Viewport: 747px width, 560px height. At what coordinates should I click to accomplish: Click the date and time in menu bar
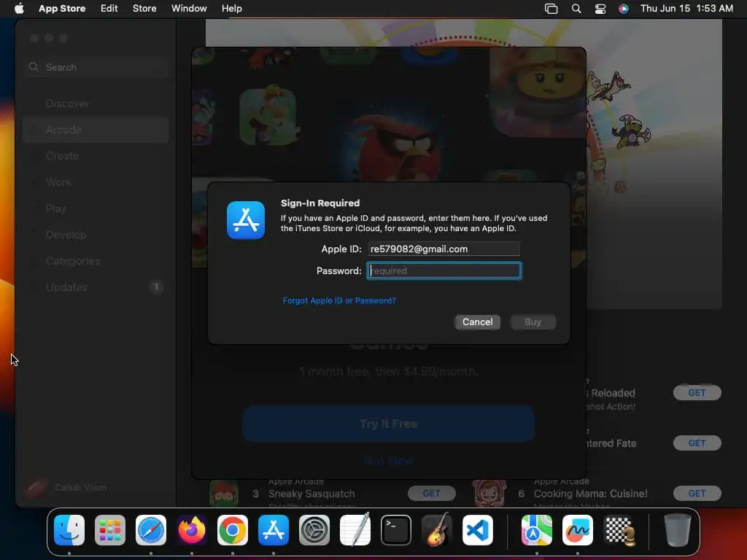[686, 9]
